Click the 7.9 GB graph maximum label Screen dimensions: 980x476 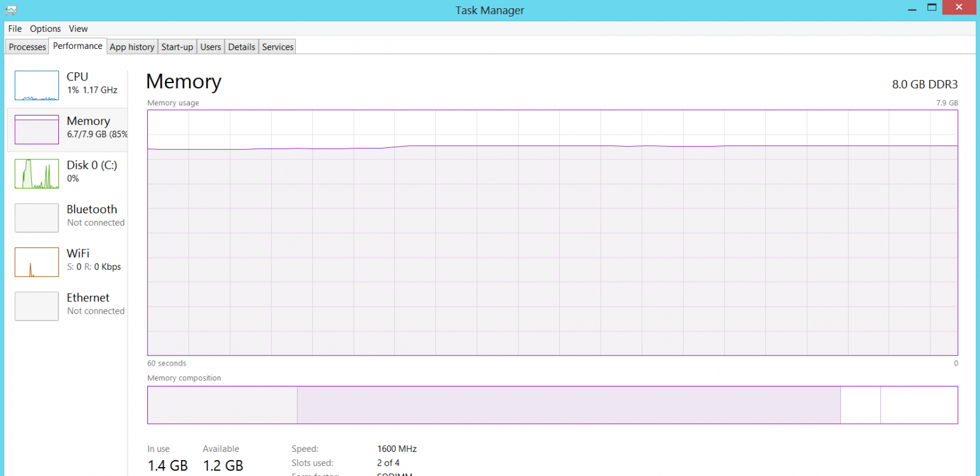click(x=947, y=103)
